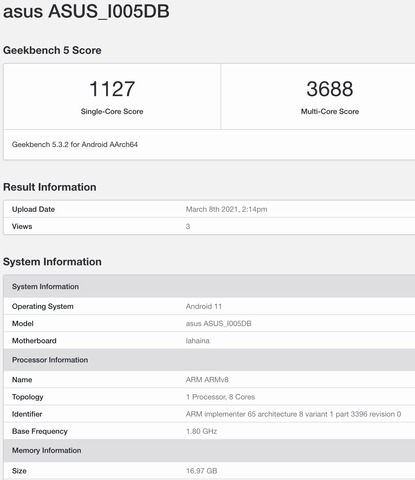The image size is (415, 480).
Task: Click the Memory Information table header
Action: point(209,450)
